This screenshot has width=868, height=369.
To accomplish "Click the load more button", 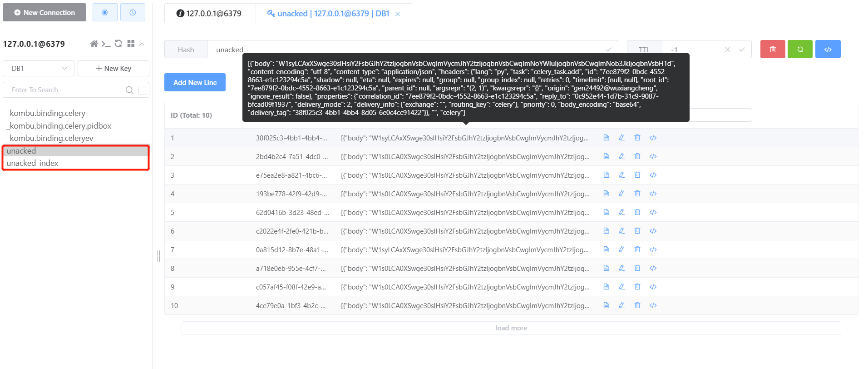I will click(x=511, y=328).
